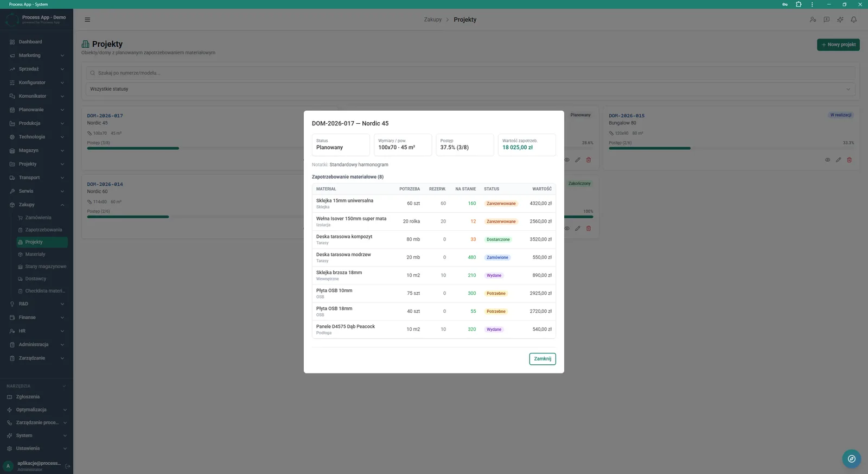Open the Wszystkie statusy filter dropdown
The height and width of the screenshot is (474, 868).
pos(470,89)
